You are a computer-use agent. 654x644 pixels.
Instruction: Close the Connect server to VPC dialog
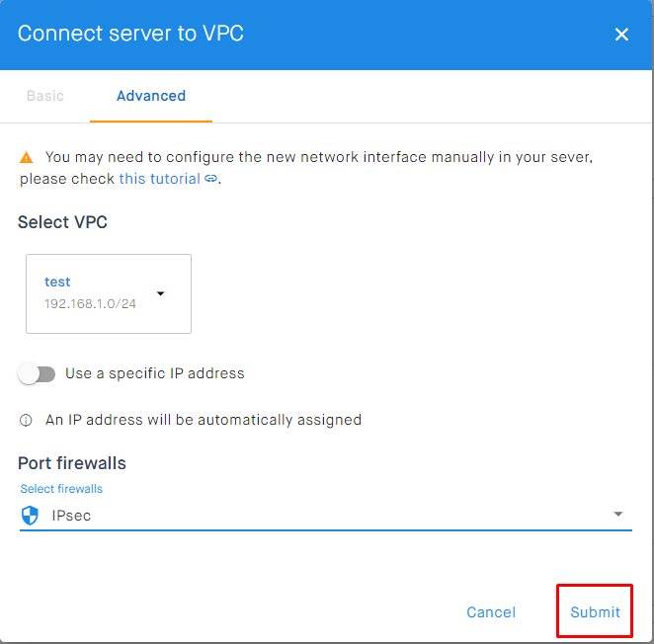621,35
